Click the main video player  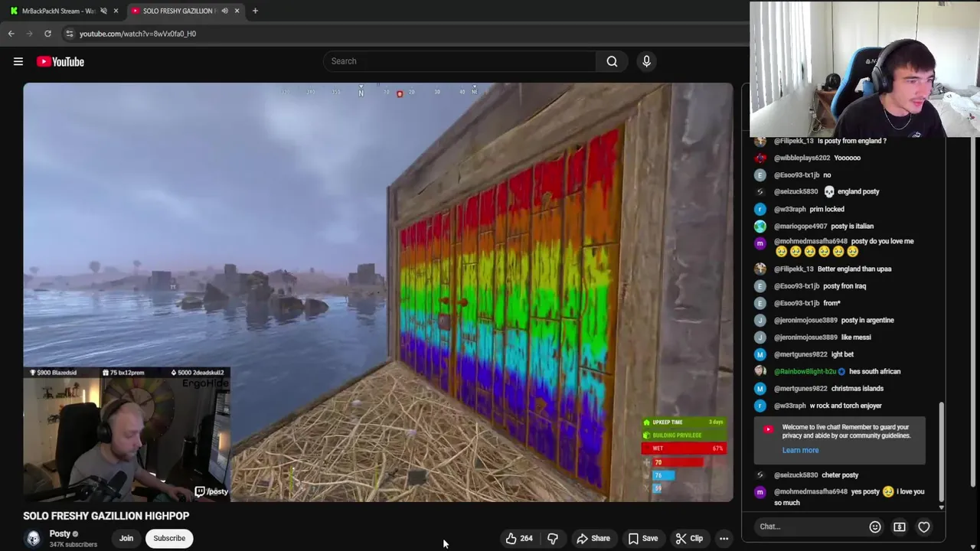pos(378,292)
